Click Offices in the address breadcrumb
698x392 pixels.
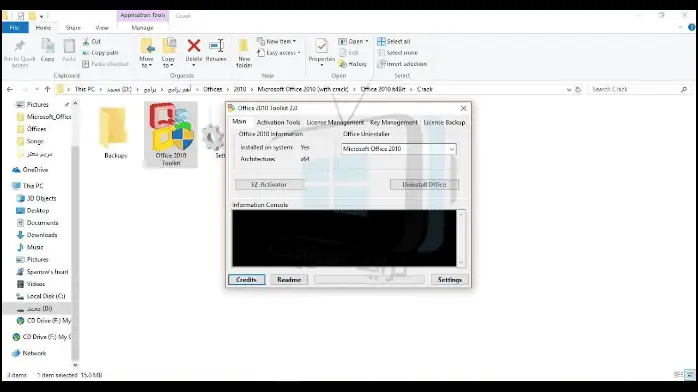[x=212, y=89]
